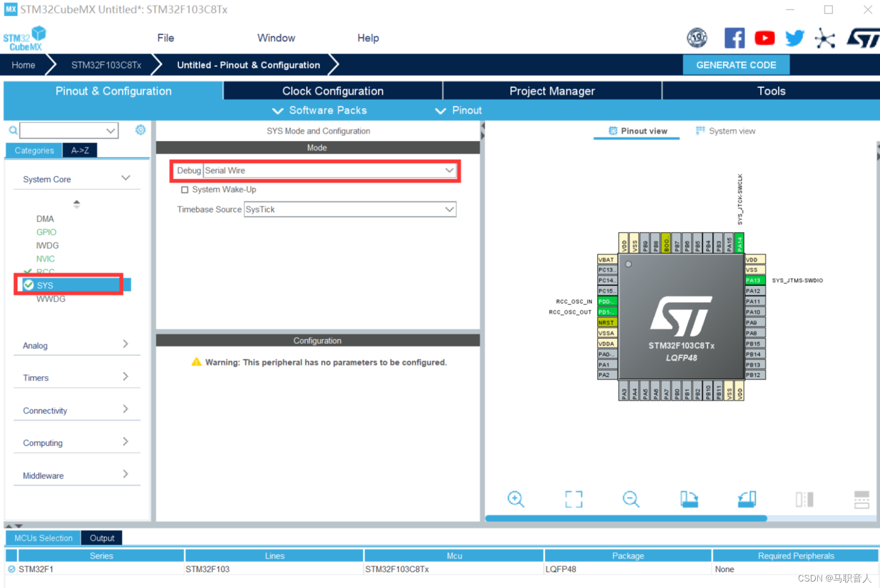The image size is (880, 588).
Task: Select pin PA14 on the chip
Action: click(x=740, y=243)
